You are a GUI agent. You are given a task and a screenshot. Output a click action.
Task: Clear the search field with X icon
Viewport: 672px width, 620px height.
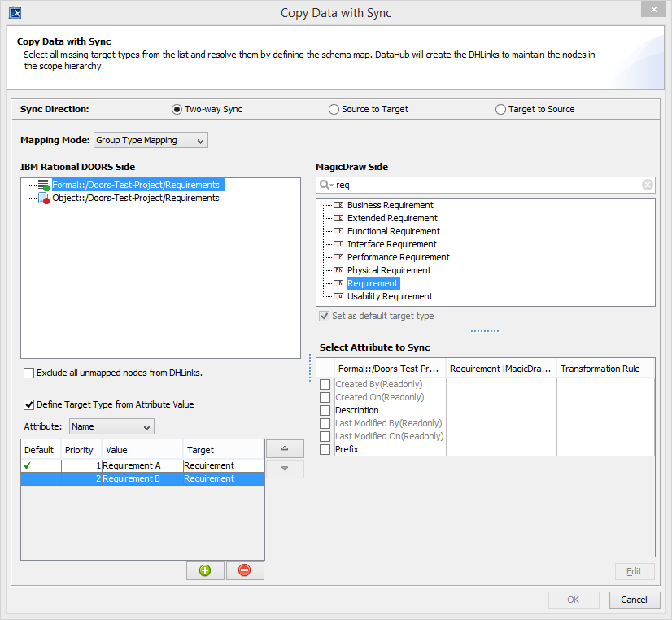tap(648, 185)
